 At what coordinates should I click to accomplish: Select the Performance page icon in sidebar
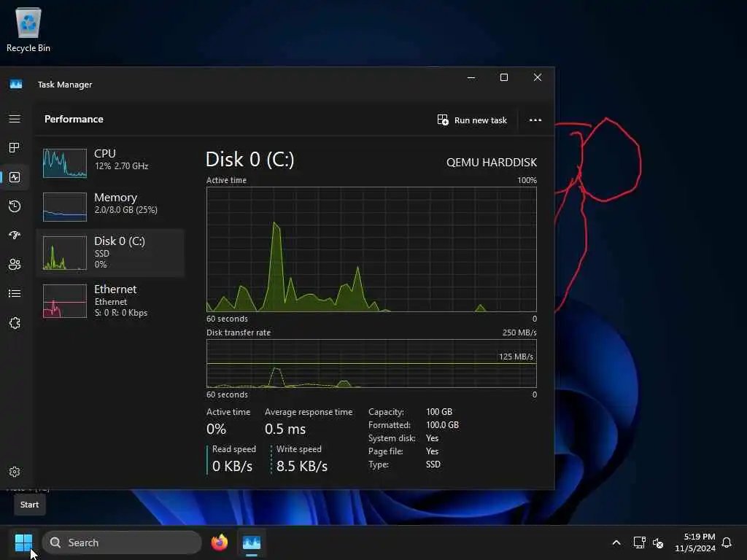pos(15,177)
